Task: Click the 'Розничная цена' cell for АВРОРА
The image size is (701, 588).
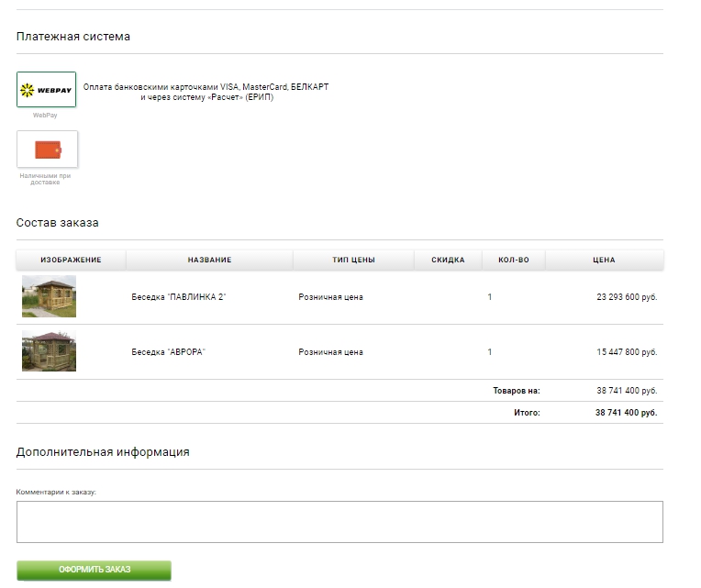Action: pyautogui.click(x=330, y=352)
